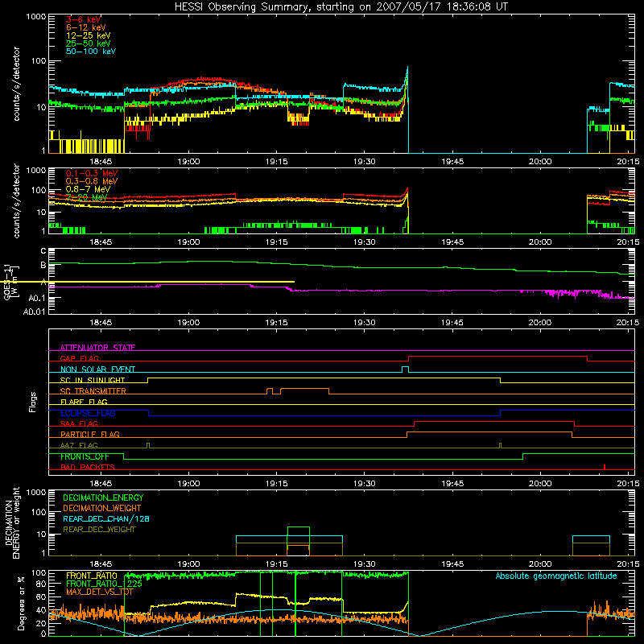This screenshot has width=644, height=644.
Task: Click the HESSI Observing Summary plot title
Action: pyautogui.click(x=341, y=6)
